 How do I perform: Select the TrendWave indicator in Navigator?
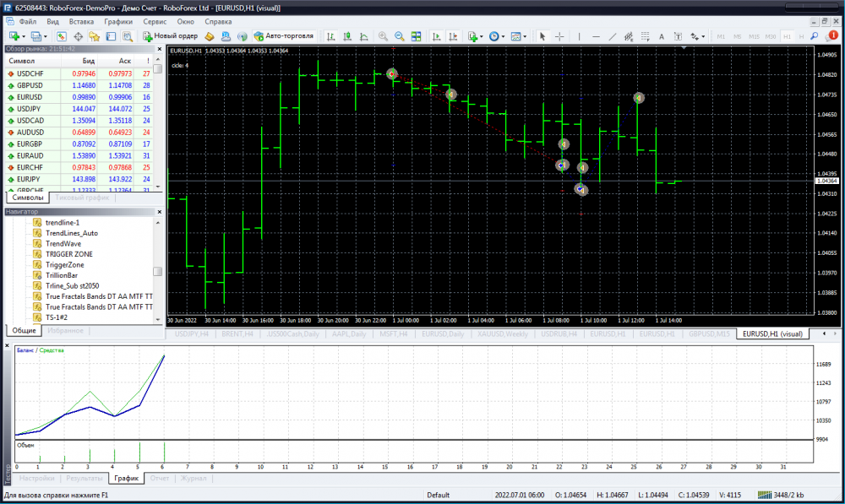63,244
